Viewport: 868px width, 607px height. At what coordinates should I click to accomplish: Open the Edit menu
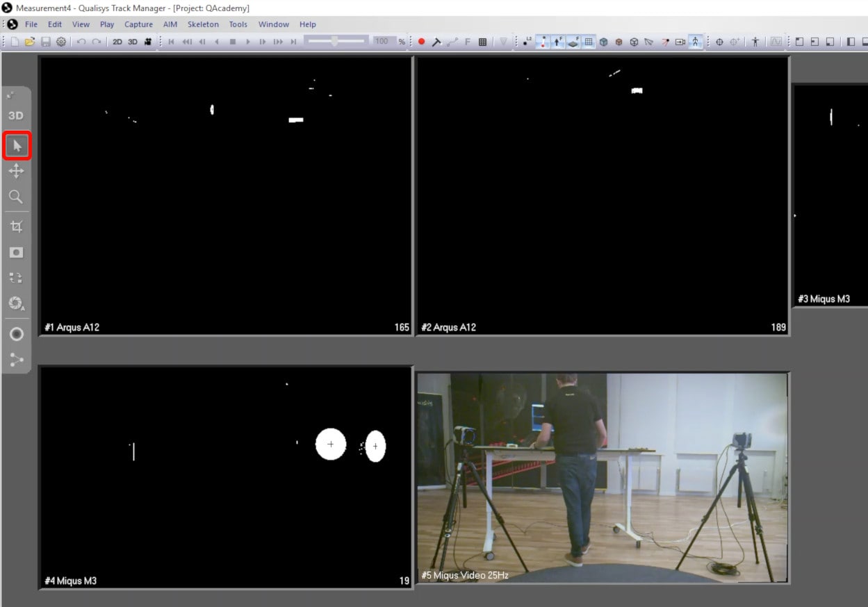coord(55,24)
